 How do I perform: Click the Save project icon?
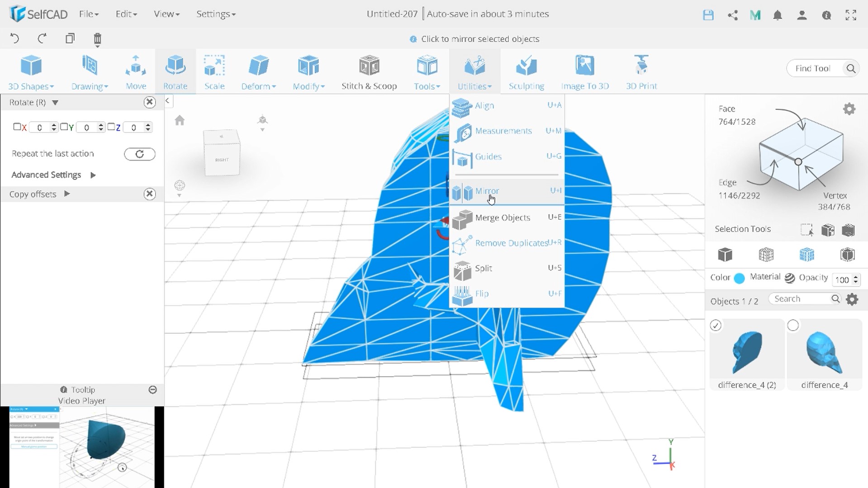[708, 15]
